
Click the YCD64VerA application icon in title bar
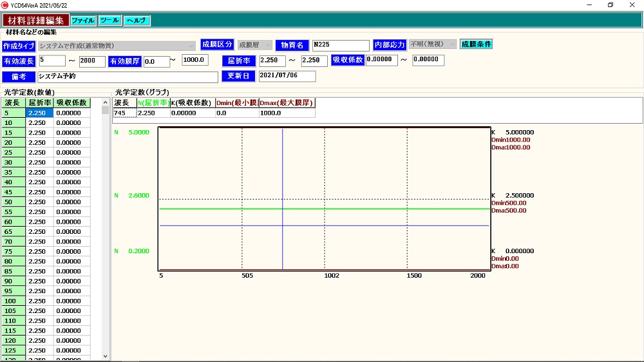click(x=5, y=5)
